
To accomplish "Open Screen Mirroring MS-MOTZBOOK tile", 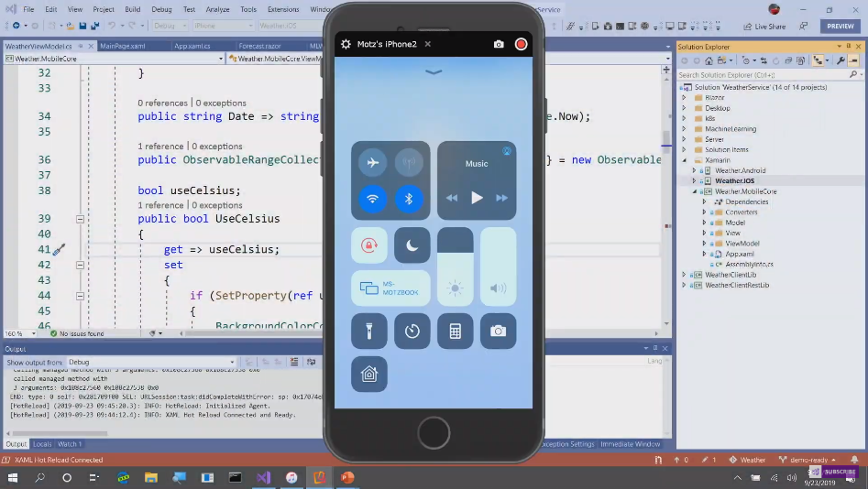I will 390,288.
